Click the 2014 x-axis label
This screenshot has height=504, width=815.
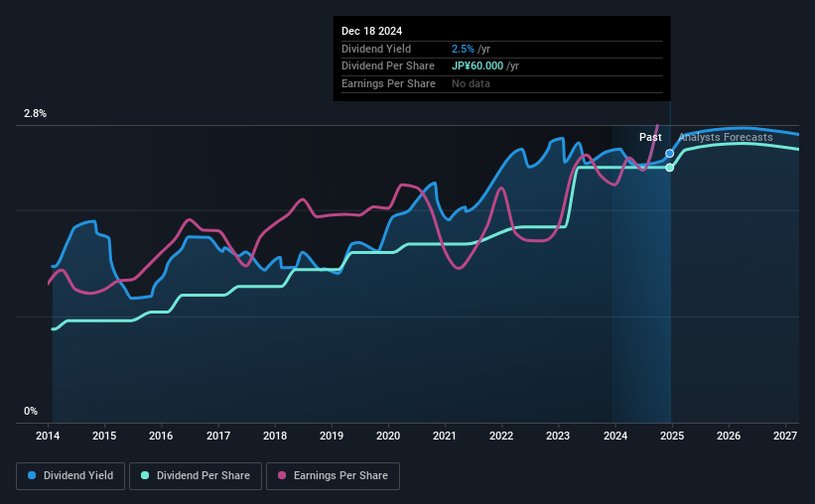pyautogui.click(x=48, y=436)
